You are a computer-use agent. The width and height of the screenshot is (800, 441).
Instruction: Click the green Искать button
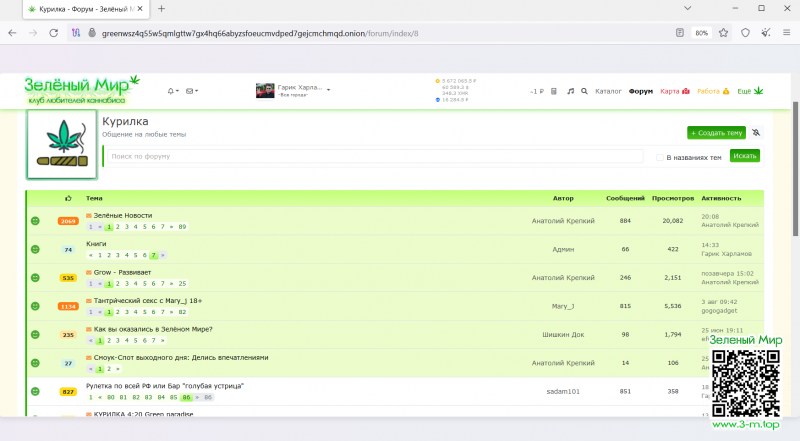(x=745, y=156)
